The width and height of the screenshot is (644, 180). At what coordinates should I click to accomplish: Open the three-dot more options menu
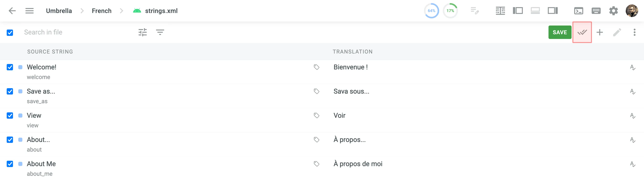coord(634,32)
